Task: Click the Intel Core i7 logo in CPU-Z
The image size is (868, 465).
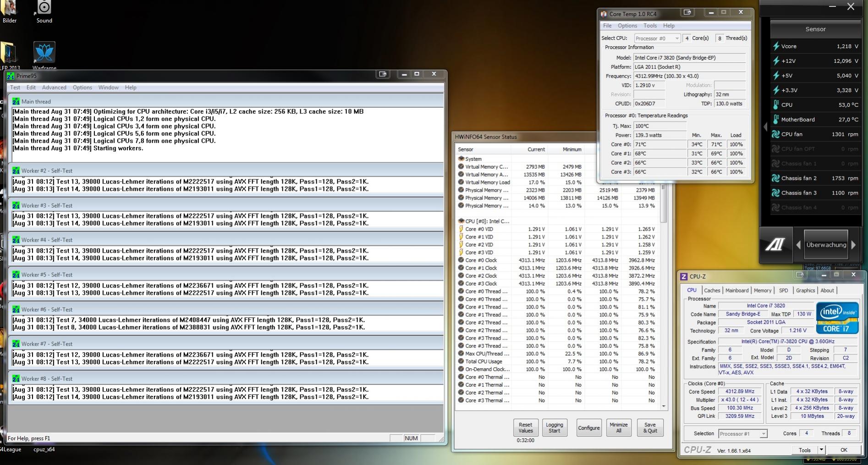Action: (x=837, y=317)
